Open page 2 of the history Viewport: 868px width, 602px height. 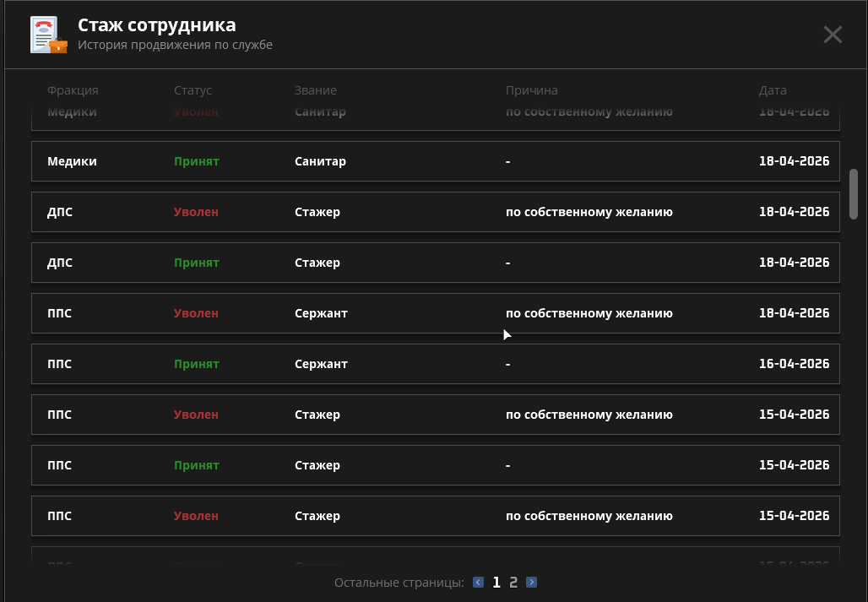coord(513,583)
